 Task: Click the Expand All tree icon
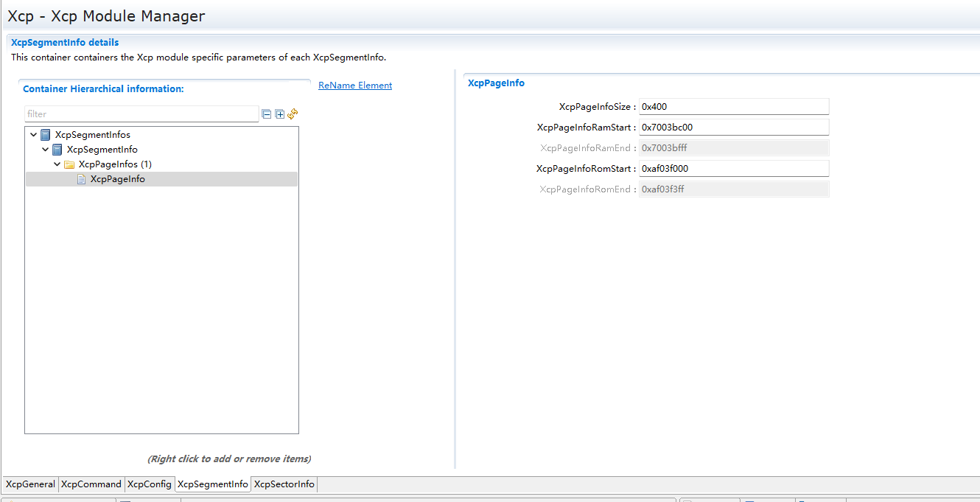tap(279, 114)
